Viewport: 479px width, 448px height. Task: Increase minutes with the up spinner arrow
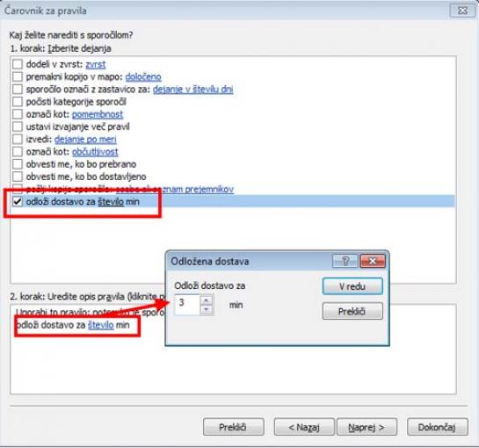[x=207, y=300]
